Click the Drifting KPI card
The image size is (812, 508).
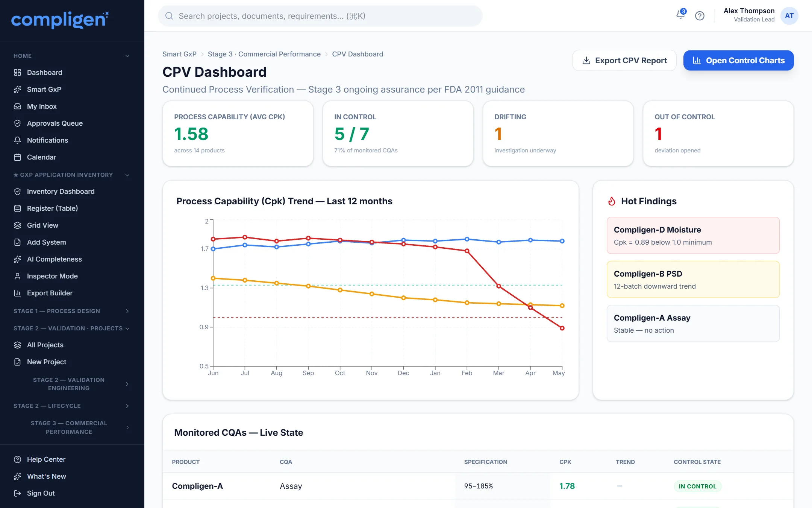[x=558, y=134]
